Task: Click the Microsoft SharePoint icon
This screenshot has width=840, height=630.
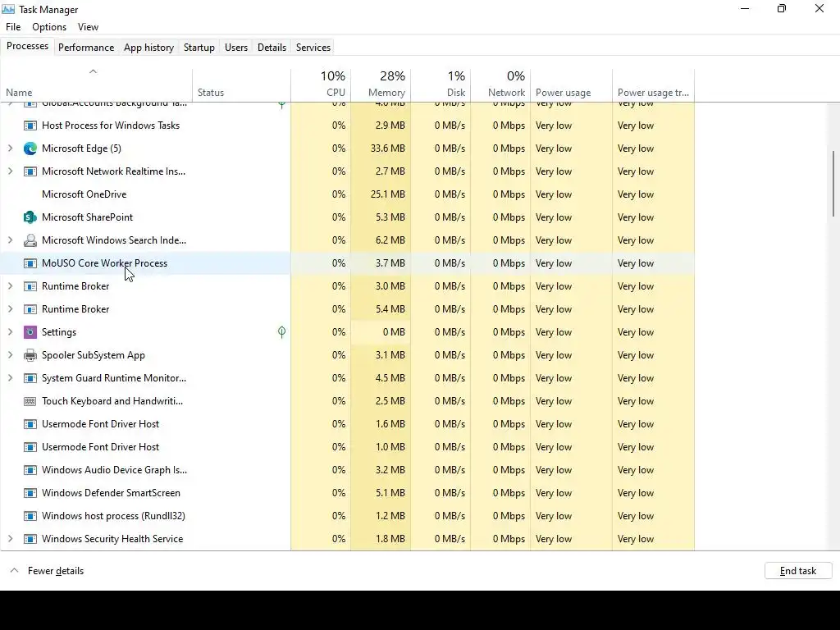Action: pyautogui.click(x=30, y=217)
